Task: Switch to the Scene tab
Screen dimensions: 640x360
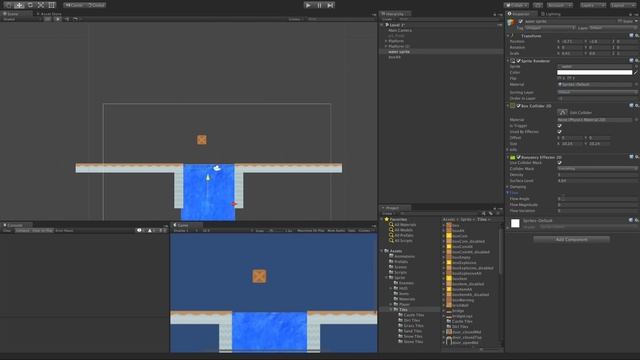Action: (16, 13)
